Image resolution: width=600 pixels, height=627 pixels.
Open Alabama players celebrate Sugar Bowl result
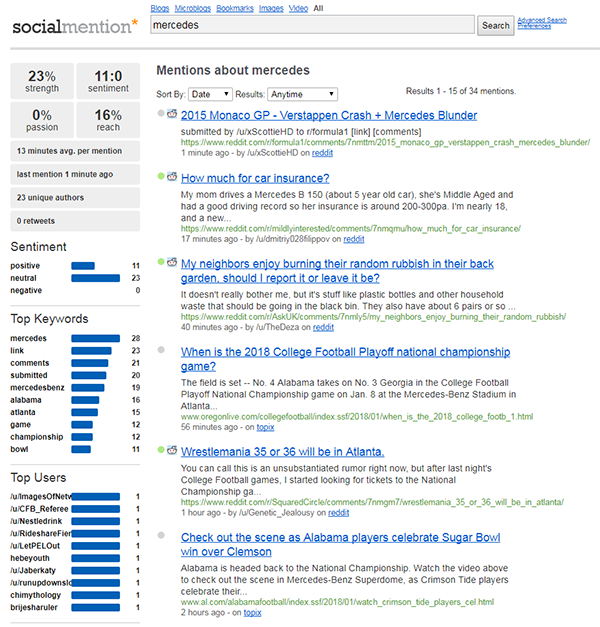point(340,545)
